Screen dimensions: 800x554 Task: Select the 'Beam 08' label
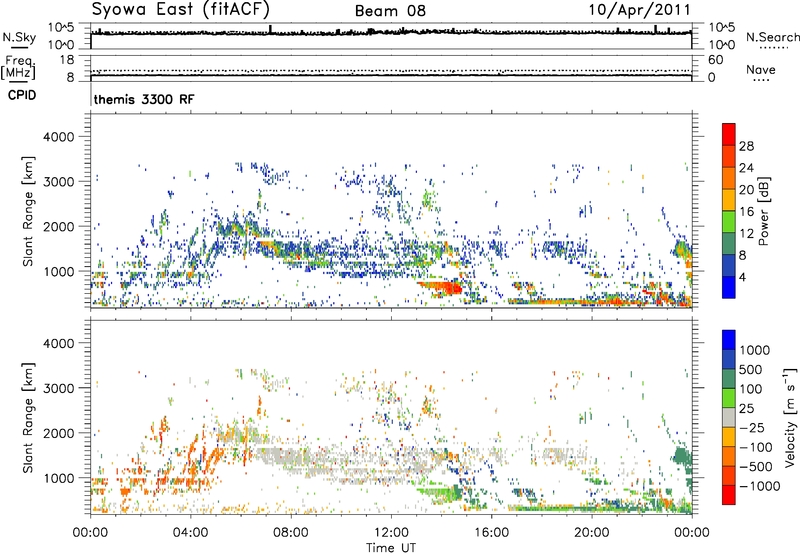click(x=390, y=11)
